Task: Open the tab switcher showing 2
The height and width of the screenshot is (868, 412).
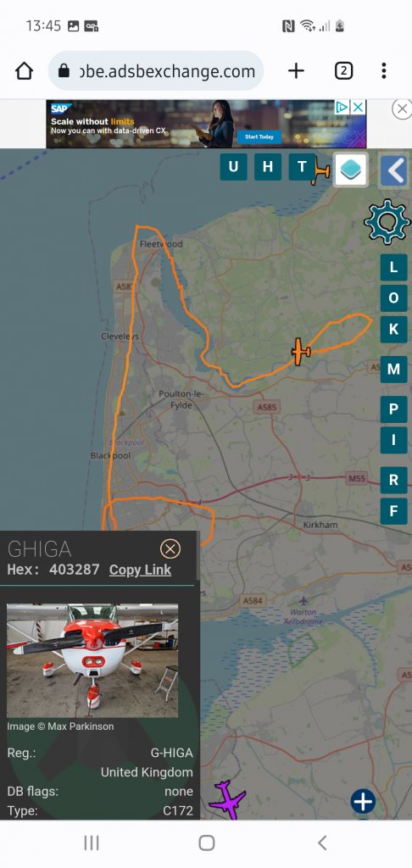Action: (343, 71)
